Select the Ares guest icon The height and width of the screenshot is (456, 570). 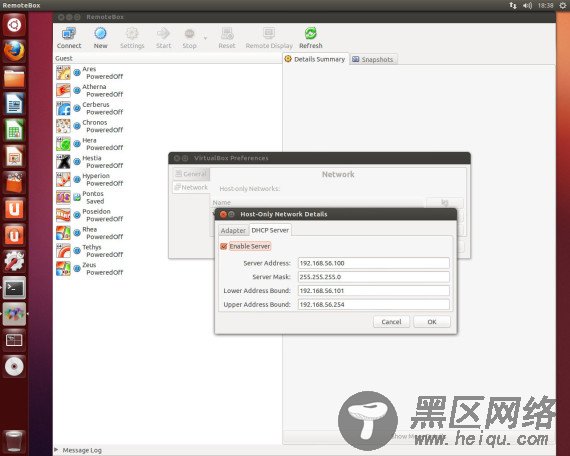coord(63,73)
